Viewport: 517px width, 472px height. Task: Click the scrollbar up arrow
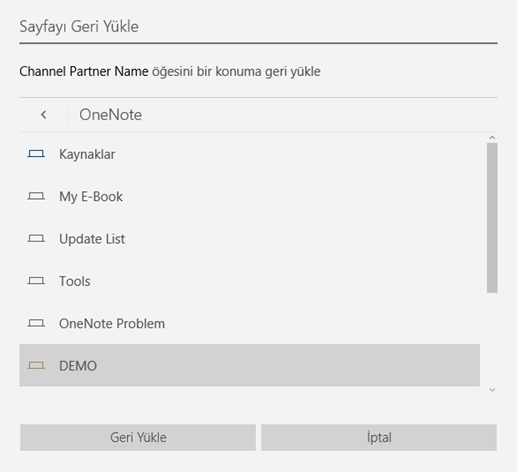(x=492, y=137)
